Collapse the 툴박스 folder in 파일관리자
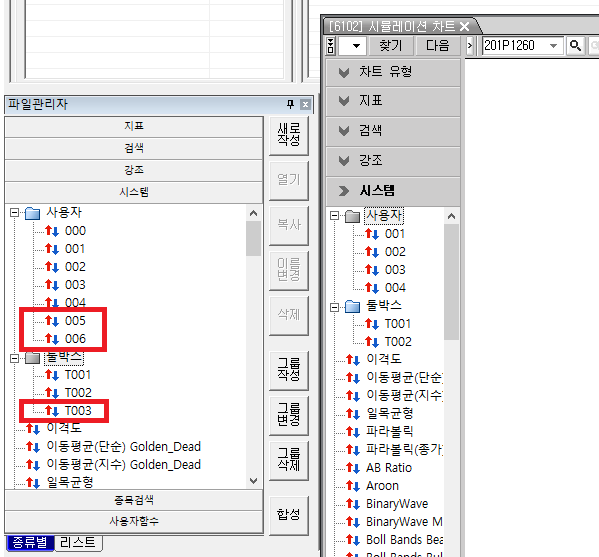The height and width of the screenshot is (557, 599). click(x=15, y=358)
